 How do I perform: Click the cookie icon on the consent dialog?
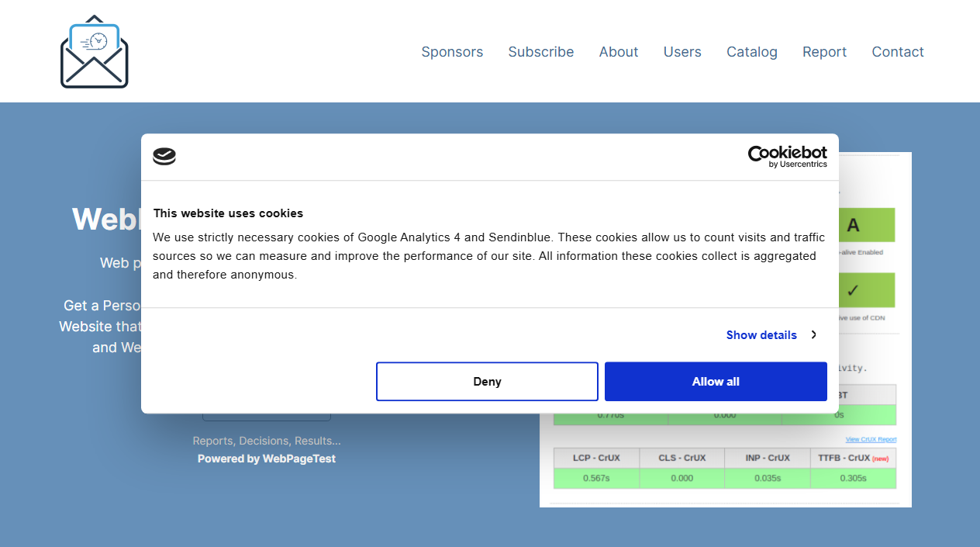(164, 156)
